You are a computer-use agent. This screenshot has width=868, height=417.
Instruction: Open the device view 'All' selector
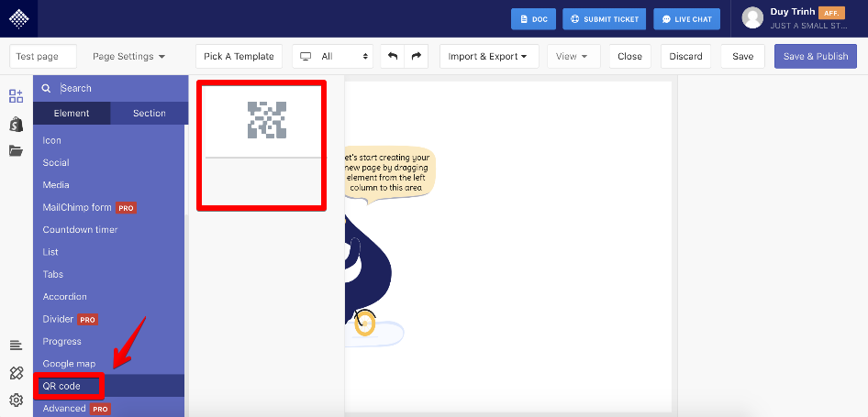(333, 57)
